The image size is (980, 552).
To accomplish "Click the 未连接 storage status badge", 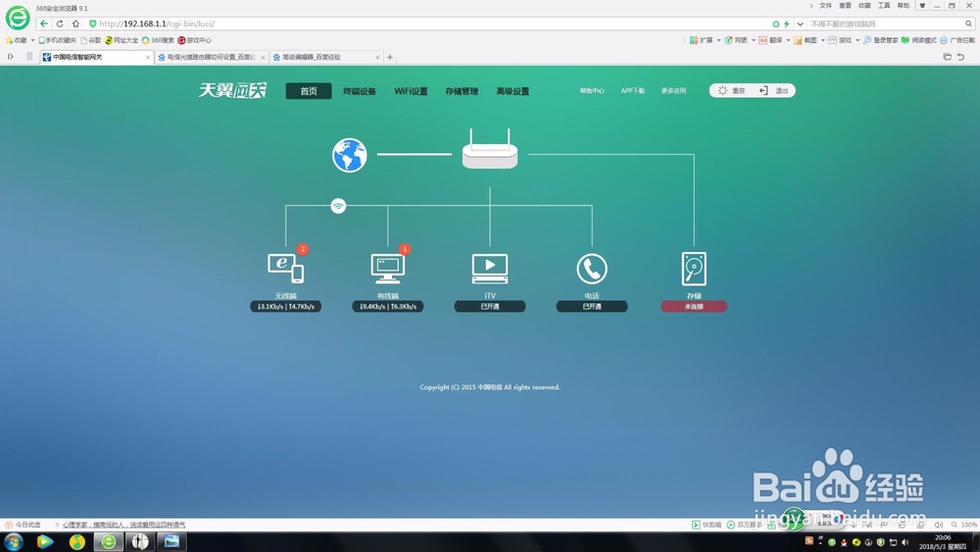I will click(694, 306).
